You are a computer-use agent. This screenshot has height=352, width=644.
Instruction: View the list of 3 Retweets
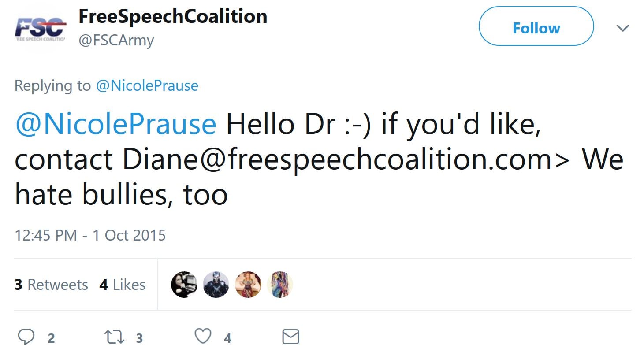point(51,285)
